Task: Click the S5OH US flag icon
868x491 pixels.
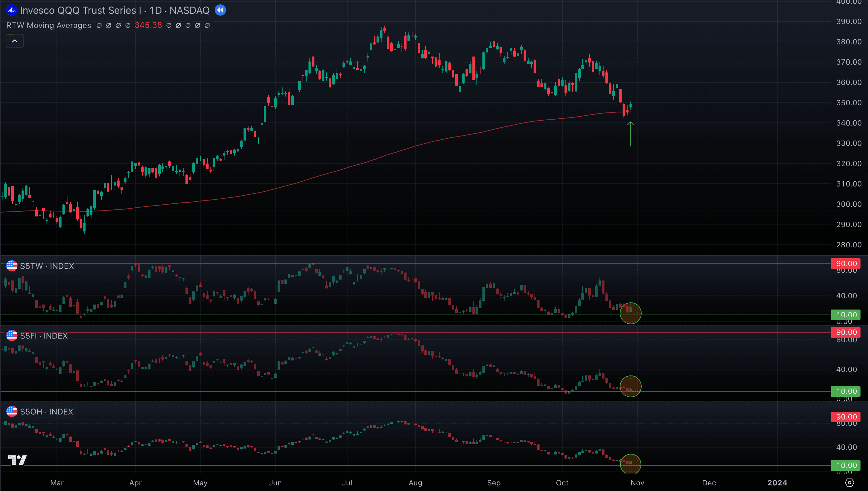Action: (x=12, y=411)
